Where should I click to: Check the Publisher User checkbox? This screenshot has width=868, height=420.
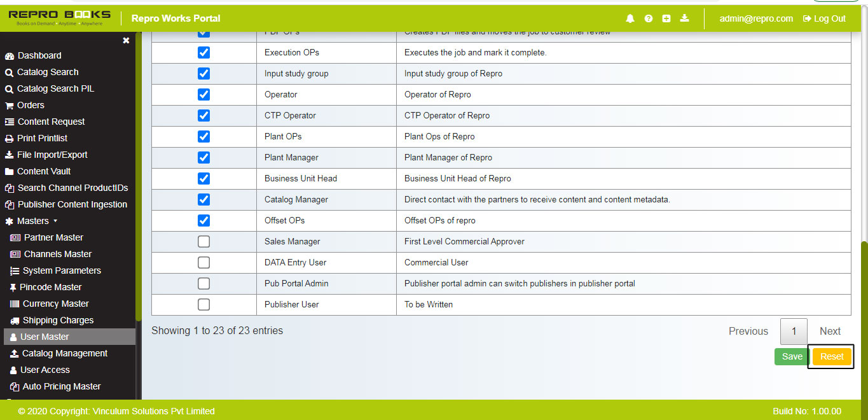point(203,304)
